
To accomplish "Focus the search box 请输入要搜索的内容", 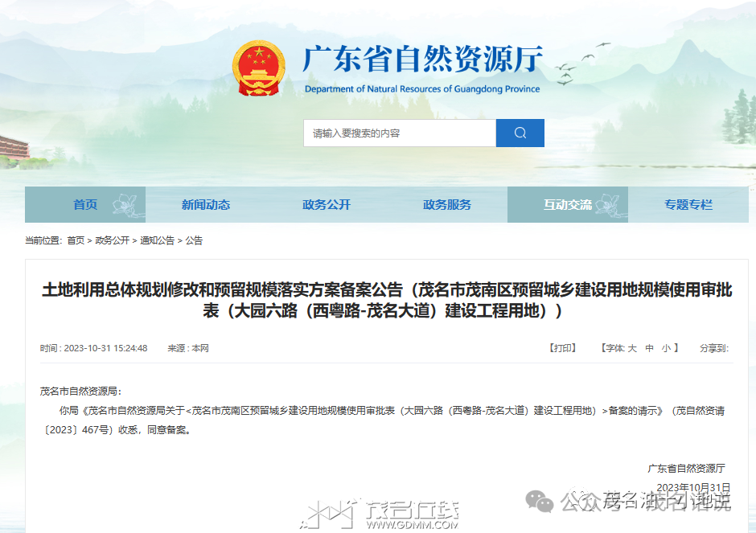I will point(399,133).
